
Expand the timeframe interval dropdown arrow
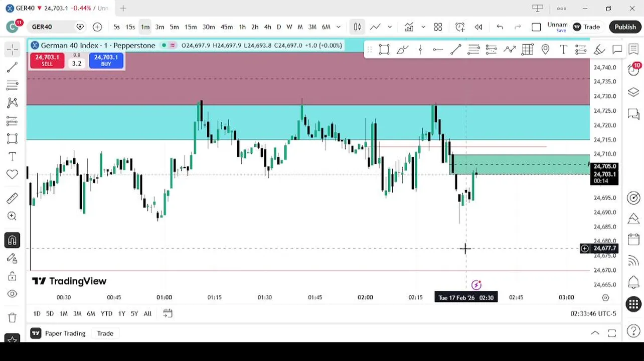339,27
